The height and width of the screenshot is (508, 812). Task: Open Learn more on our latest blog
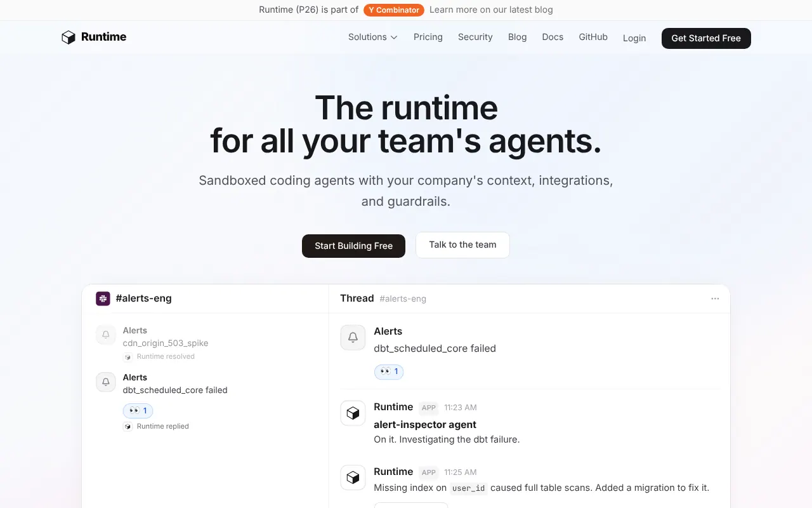[491, 10]
